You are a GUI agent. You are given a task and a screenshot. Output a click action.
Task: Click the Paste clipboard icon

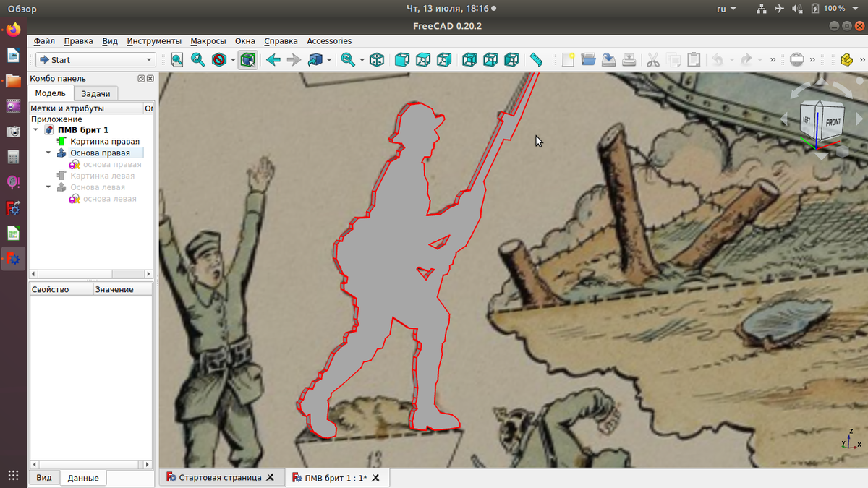click(694, 60)
